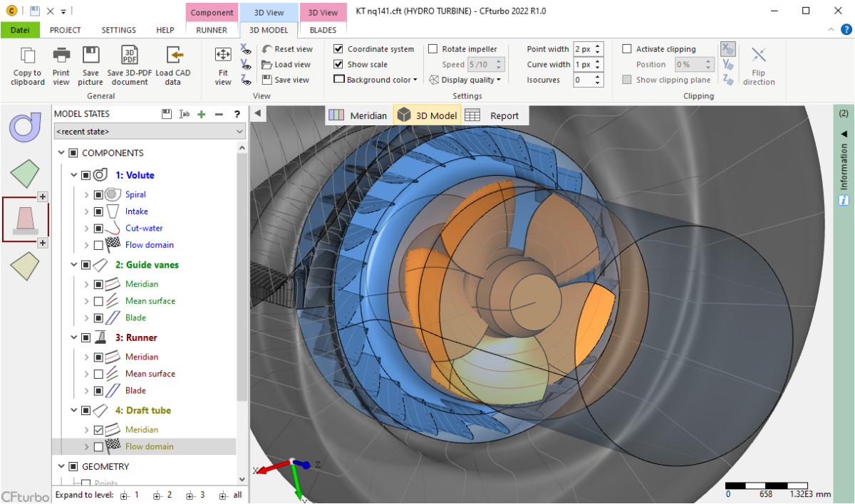Viewport: 855px width, 504px height.
Task: Adjust Curve width stepper
Action: (x=598, y=64)
